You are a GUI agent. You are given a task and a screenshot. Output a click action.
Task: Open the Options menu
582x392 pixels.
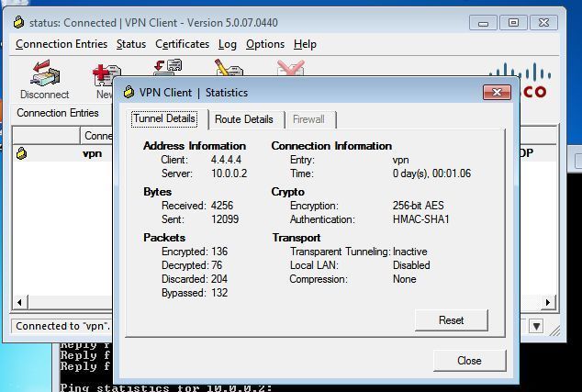[265, 44]
